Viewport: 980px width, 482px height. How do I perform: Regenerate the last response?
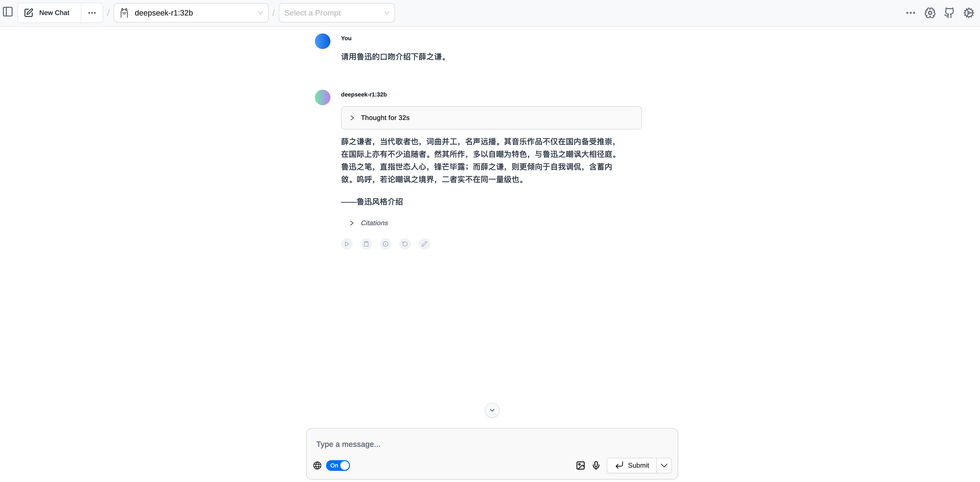coord(405,244)
